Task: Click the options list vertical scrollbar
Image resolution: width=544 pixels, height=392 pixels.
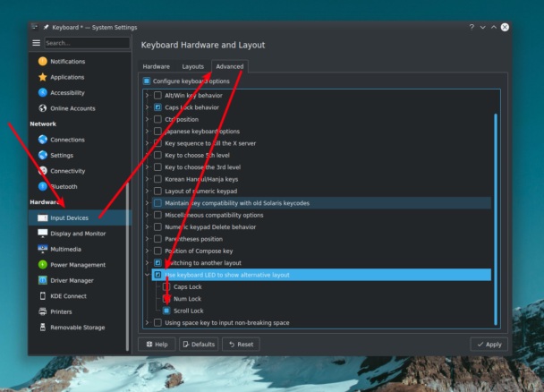Action: click(x=496, y=219)
